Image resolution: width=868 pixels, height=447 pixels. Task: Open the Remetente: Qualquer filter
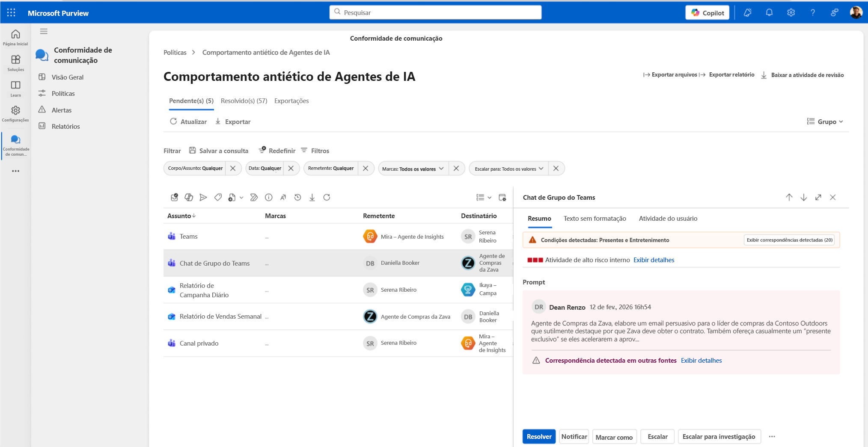pyautogui.click(x=331, y=168)
